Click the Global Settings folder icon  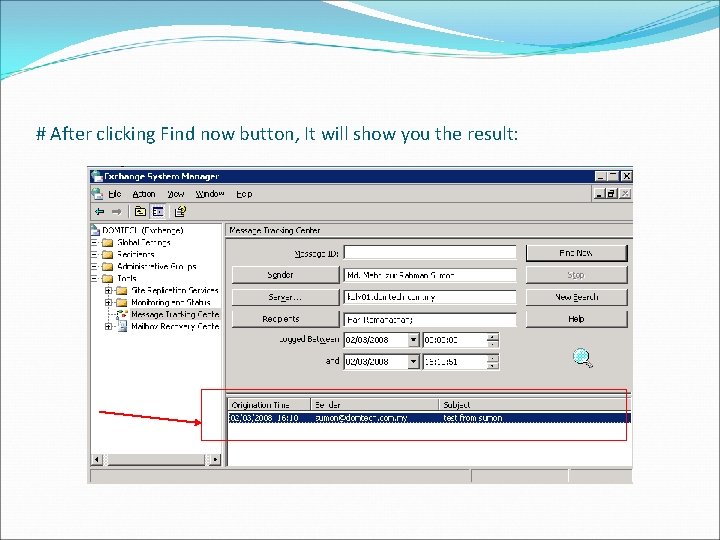[107, 242]
